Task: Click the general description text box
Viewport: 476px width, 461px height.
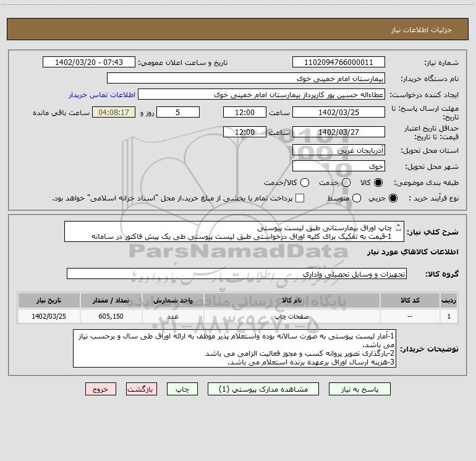Action: point(234,231)
